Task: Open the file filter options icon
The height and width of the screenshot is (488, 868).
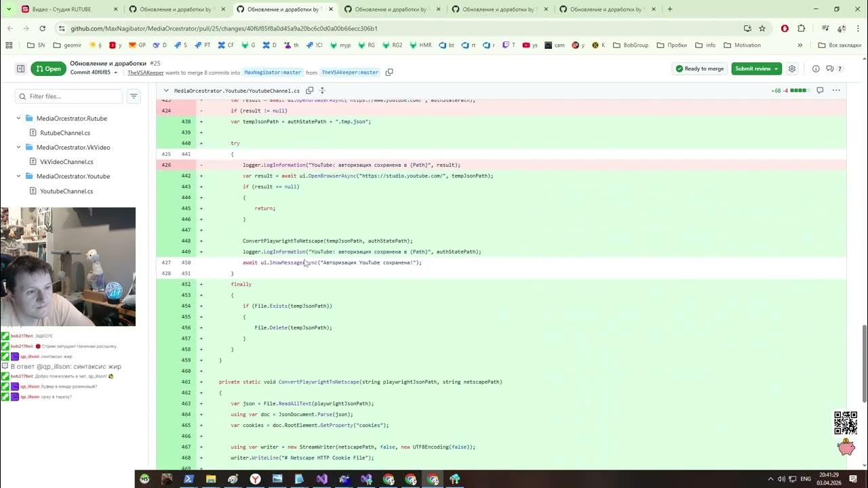Action: tap(134, 96)
